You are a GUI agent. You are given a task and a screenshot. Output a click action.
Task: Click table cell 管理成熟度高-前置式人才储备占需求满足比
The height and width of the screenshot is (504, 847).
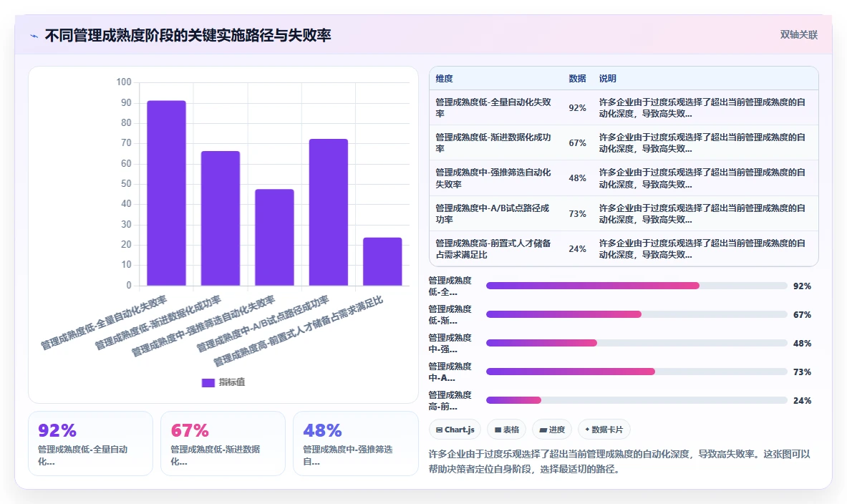coord(495,248)
